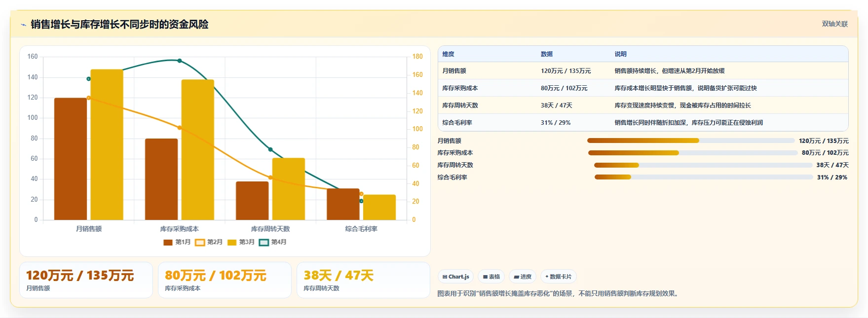Toggle the 第1月 legend series
This screenshot has height=318, width=868.
pos(177,242)
